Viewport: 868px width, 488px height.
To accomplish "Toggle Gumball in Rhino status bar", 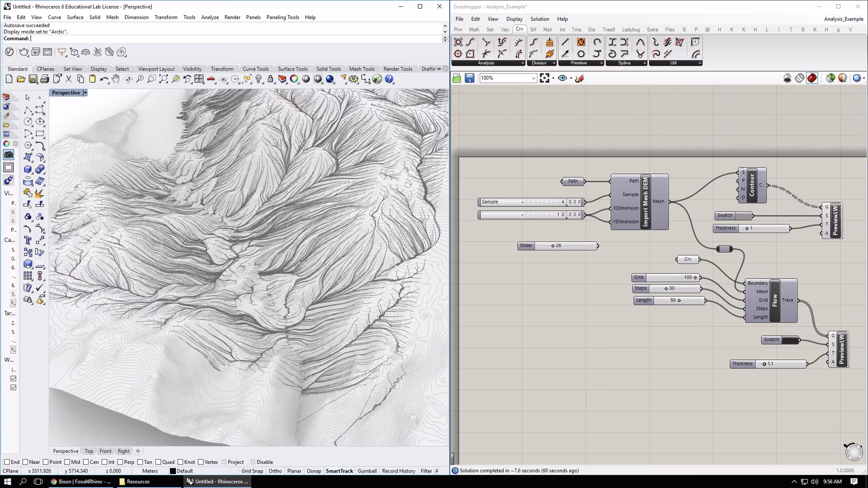I will tap(367, 471).
